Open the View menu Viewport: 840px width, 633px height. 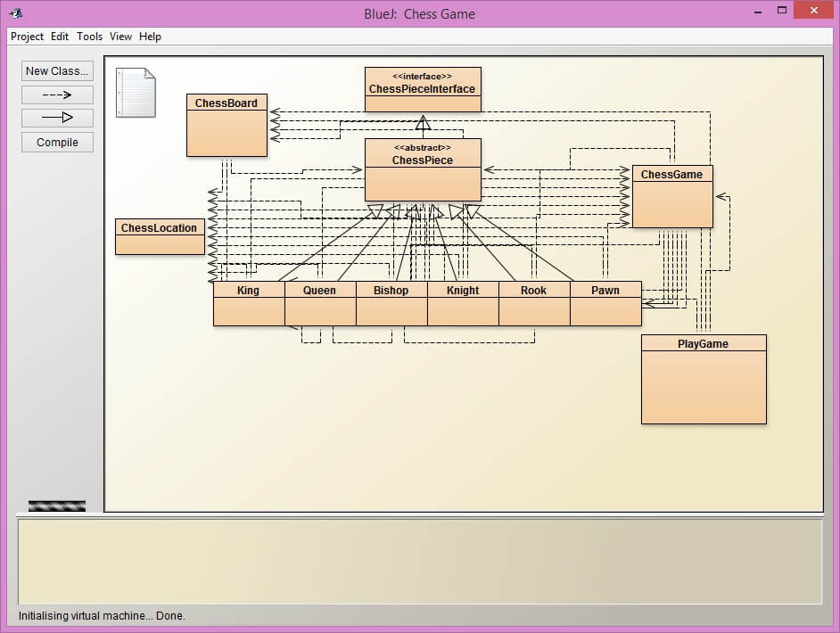pyautogui.click(x=120, y=37)
